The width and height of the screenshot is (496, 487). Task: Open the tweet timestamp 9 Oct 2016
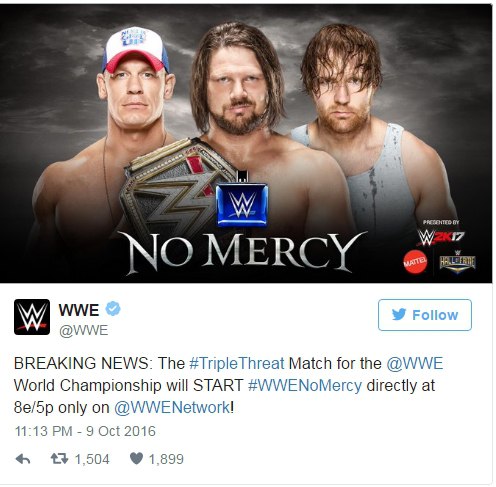(x=85, y=431)
